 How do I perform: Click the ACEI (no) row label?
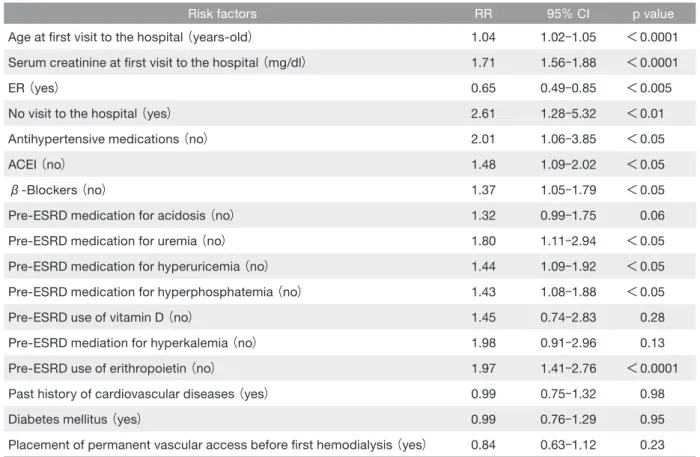[37, 164]
